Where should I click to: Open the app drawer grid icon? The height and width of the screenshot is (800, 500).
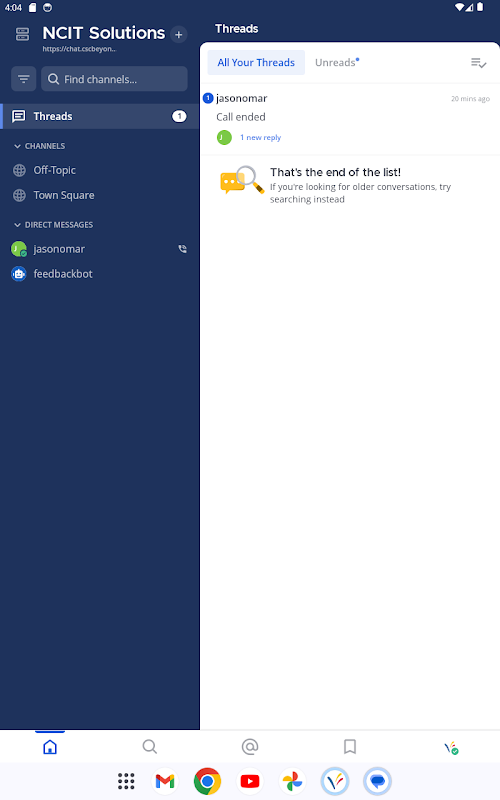(126, 781)
